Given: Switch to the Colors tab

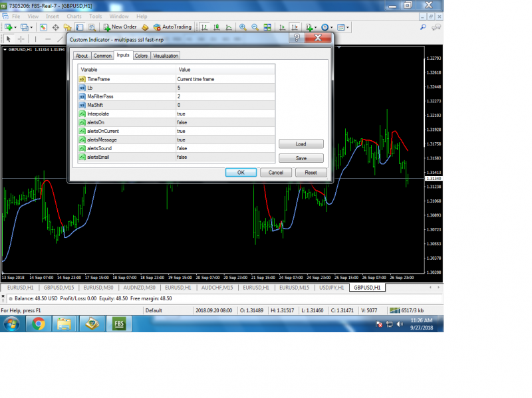Looking at the screenshot, I should [x=141, y=56].
